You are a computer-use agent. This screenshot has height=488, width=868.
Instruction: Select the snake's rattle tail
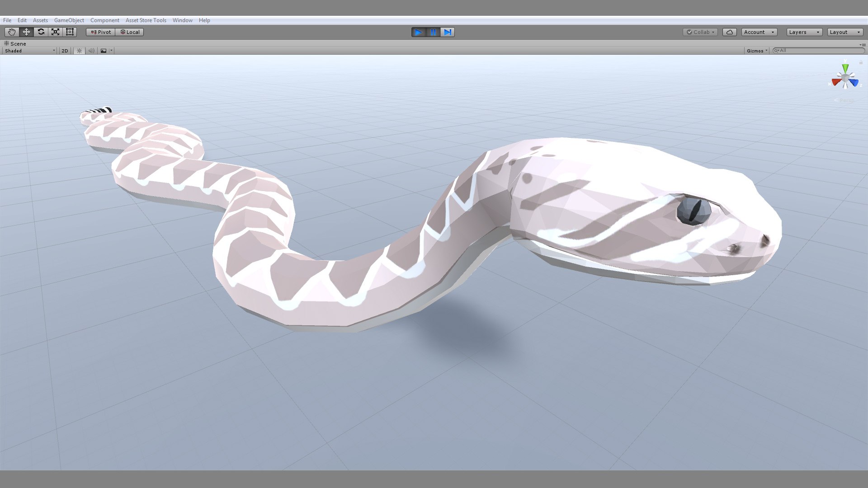coord(100,110)
